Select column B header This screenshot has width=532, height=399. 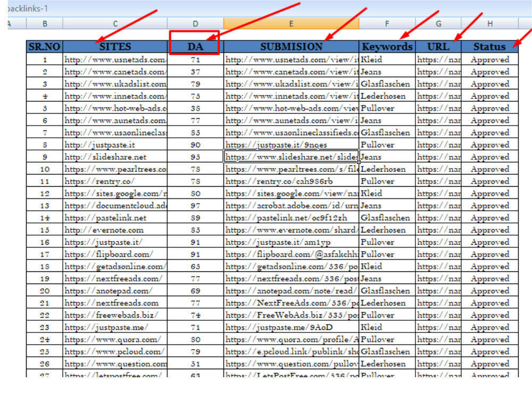pyautogui.click(x=45, y=24)
